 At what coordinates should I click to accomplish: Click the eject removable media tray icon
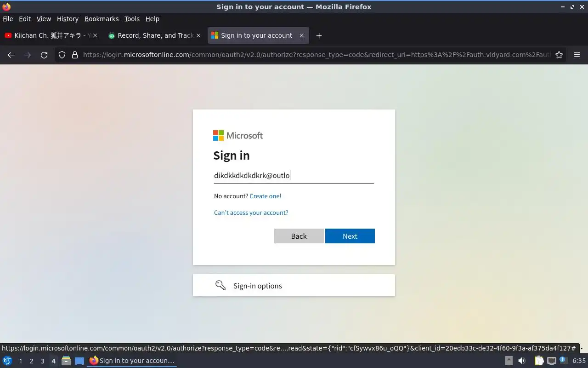tap(509, 361)
